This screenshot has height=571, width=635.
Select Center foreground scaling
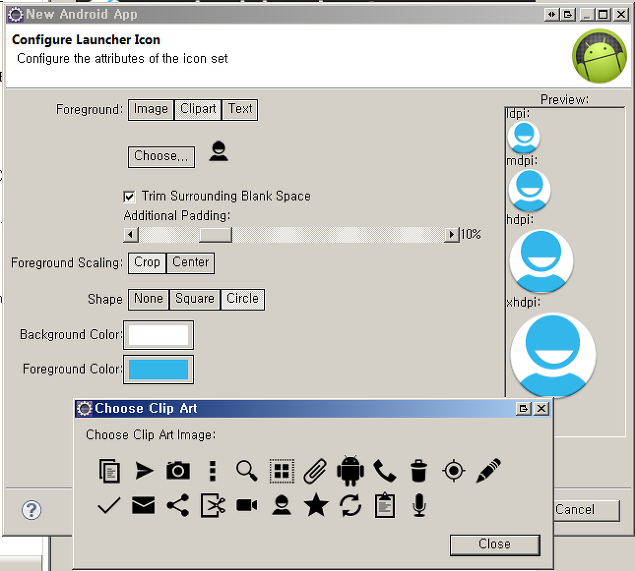coord(190,263)
